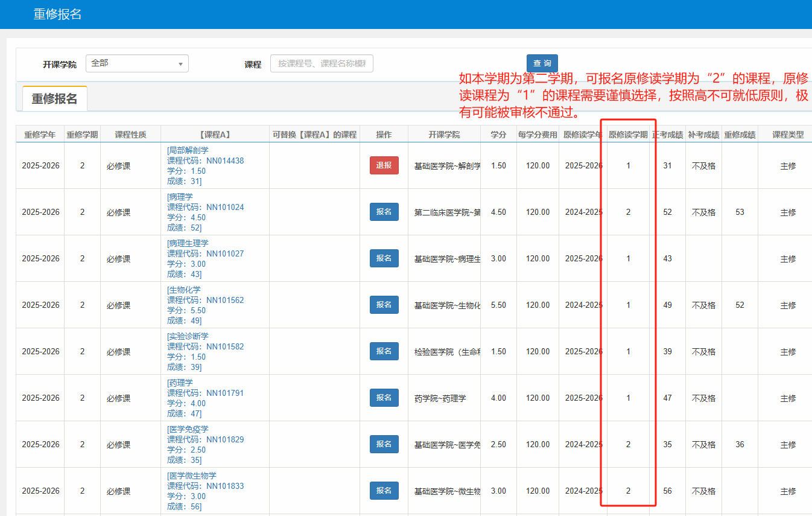The height and width of the screenshot is (516, 812).
Task: Click the 课程 search input field
Action: (x=322, y=63)
